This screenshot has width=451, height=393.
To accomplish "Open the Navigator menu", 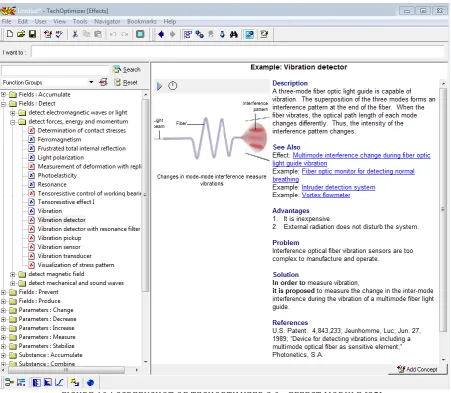I will 107,21.
